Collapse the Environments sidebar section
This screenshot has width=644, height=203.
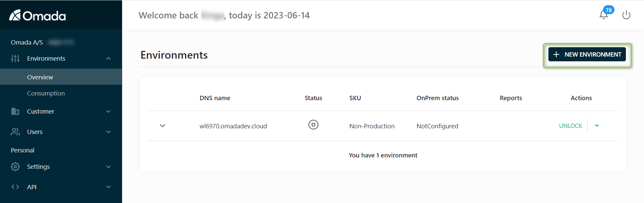pyautogui.click(x=108, y=59)
